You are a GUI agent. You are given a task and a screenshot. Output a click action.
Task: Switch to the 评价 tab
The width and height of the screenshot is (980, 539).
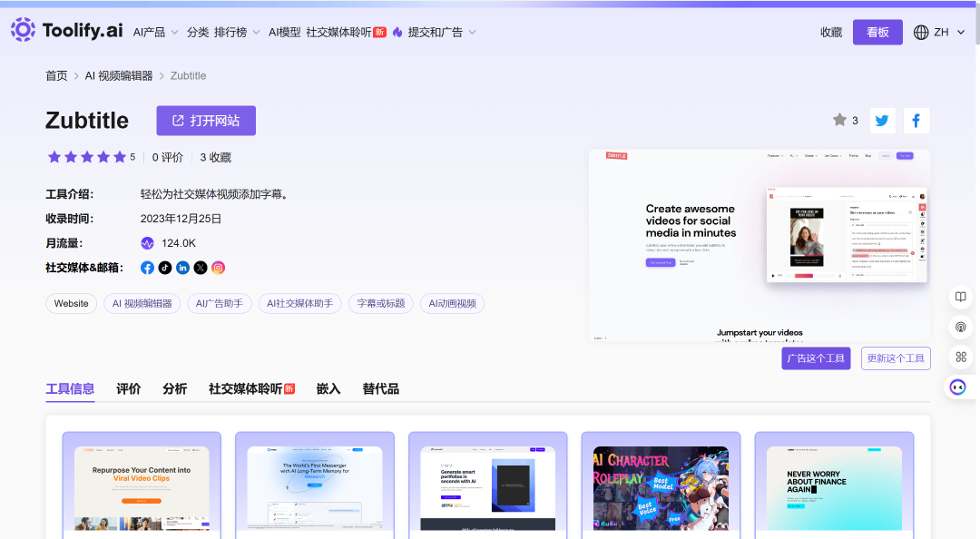click(129, 389)
